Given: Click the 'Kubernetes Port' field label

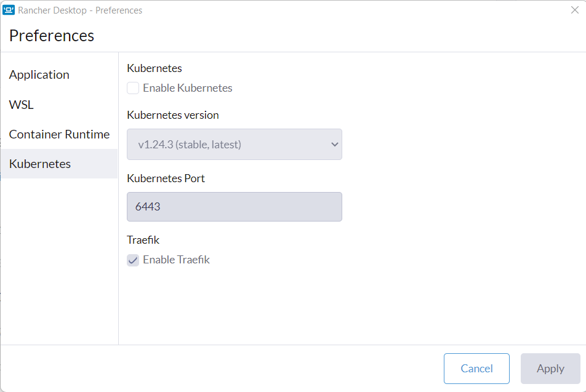Looking at the screenshot, I should pos(166,178).
